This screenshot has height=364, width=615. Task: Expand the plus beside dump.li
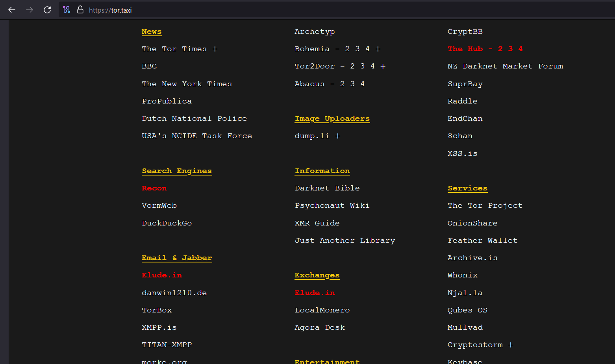[x=338, y=136]
